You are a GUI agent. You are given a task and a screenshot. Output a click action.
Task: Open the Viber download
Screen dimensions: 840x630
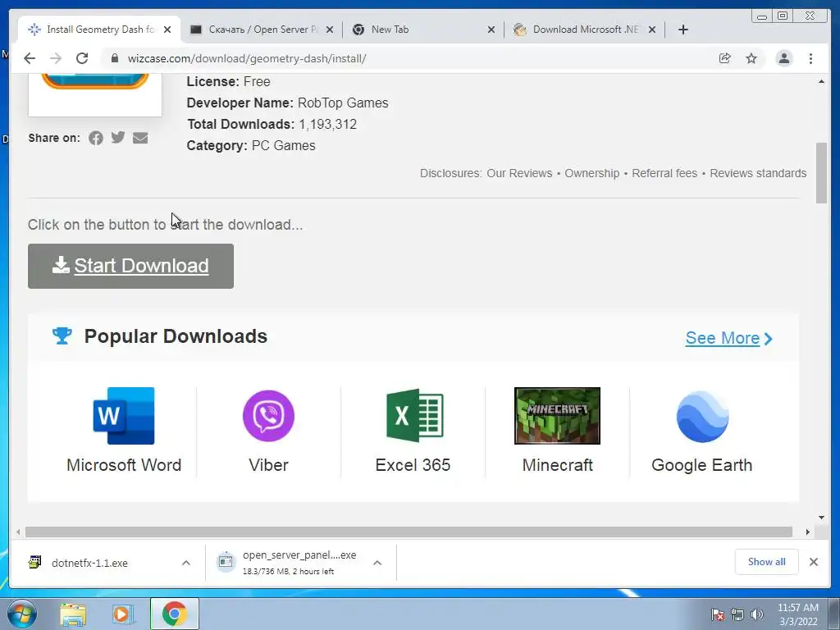click(x=268, y=431)
